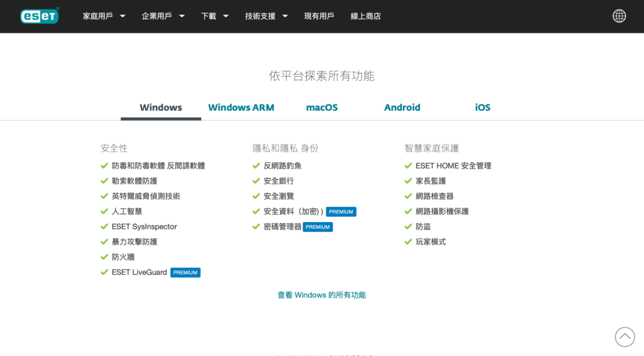Click the green checkmark next to 防火牆
The image size is (644, 356).
[x=104, y=257]
